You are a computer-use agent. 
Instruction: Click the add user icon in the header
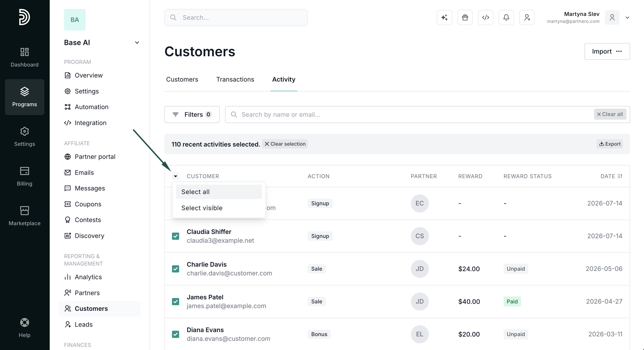[x=527, y=17]
